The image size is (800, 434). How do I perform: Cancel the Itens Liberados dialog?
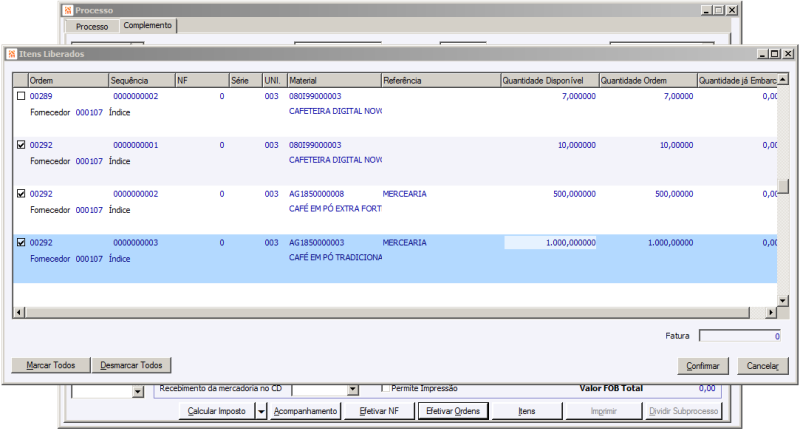tap(762, 366)
